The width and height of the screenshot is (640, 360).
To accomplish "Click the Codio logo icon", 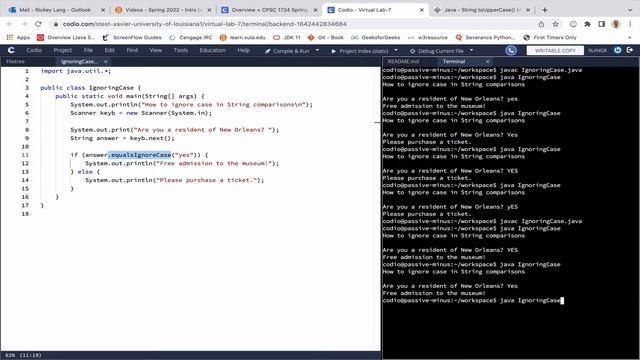I will [x=11, y=50].
